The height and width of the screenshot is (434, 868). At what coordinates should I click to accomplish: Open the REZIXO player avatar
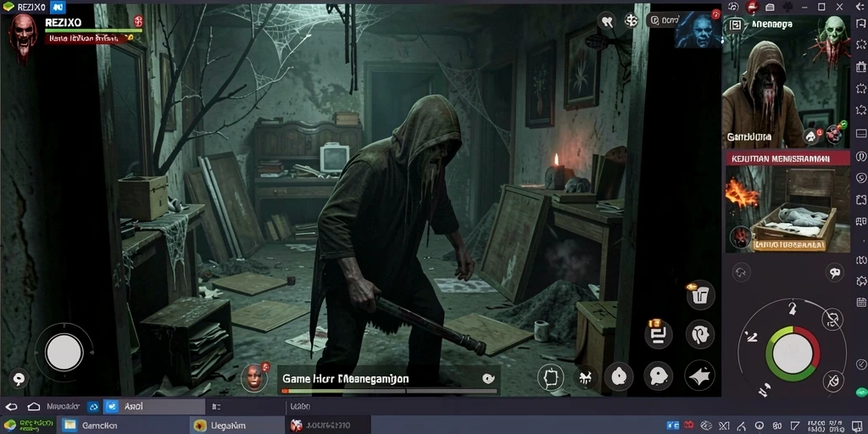pos(23,36)
